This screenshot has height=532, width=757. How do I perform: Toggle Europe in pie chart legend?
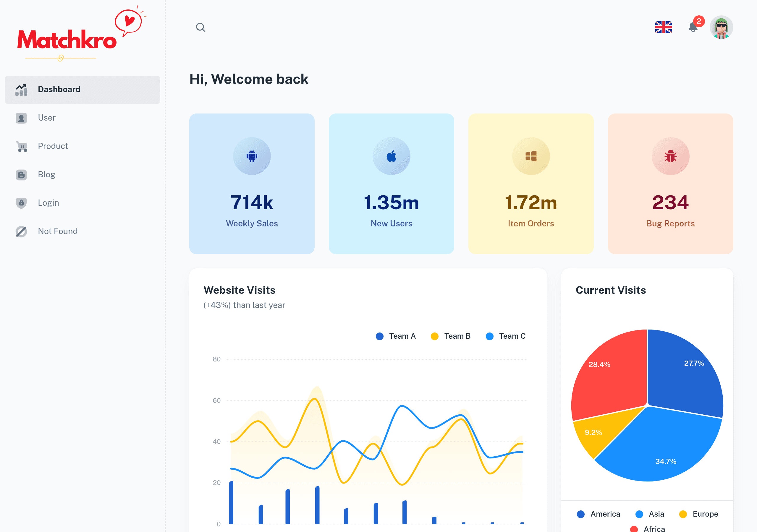699,514
